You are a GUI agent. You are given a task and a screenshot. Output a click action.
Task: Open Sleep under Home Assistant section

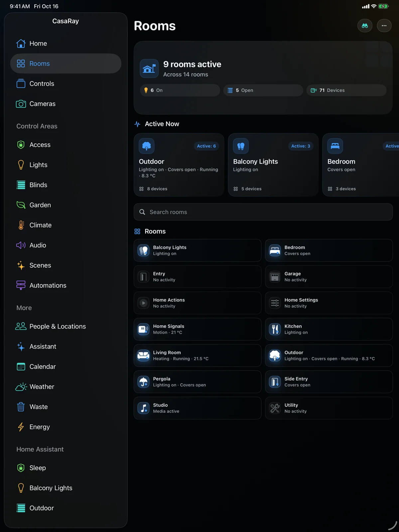(66, 468)
